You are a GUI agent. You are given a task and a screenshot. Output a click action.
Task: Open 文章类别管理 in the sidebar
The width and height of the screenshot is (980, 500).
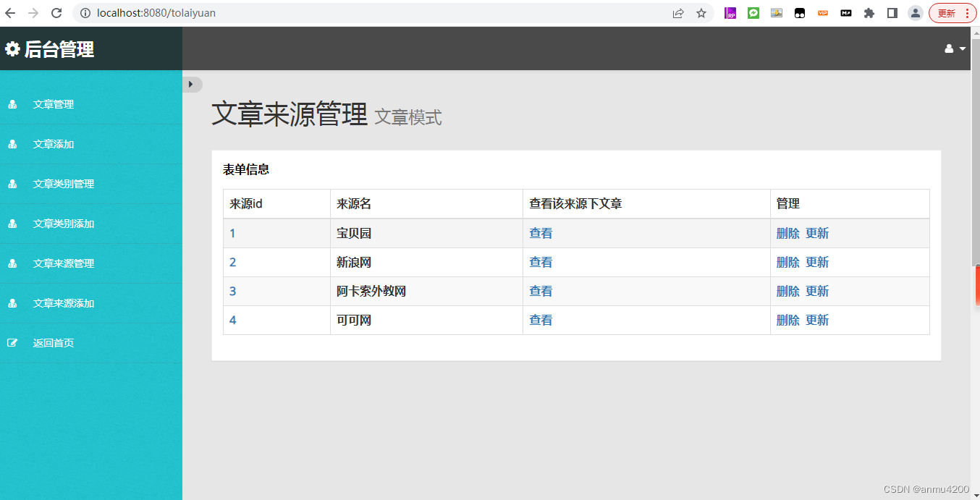pyautogui.click(x=64, y=184)
